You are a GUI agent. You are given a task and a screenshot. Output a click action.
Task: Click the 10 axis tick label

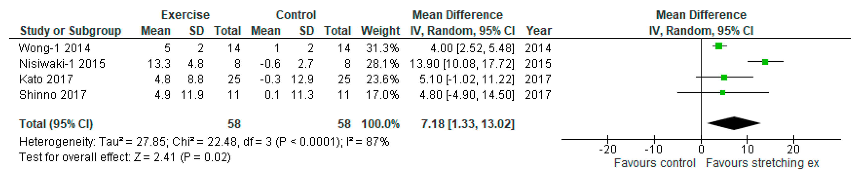pyautogui.click(x=747, y=149)
